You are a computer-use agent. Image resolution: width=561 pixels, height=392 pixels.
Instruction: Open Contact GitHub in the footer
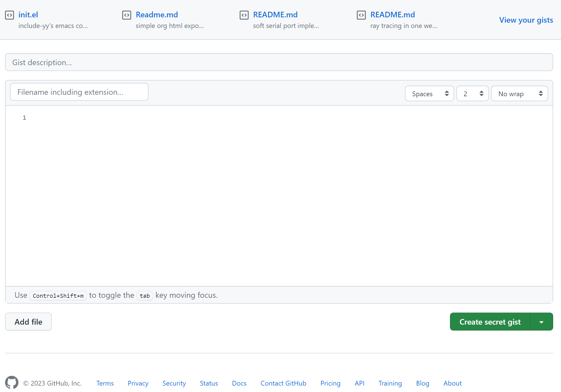coord(283,383)
